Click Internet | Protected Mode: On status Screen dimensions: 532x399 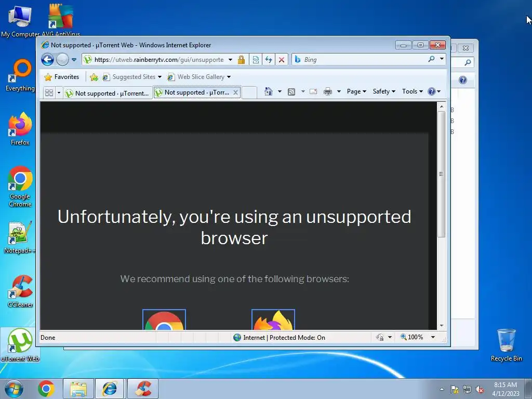[x=279, y=338]
